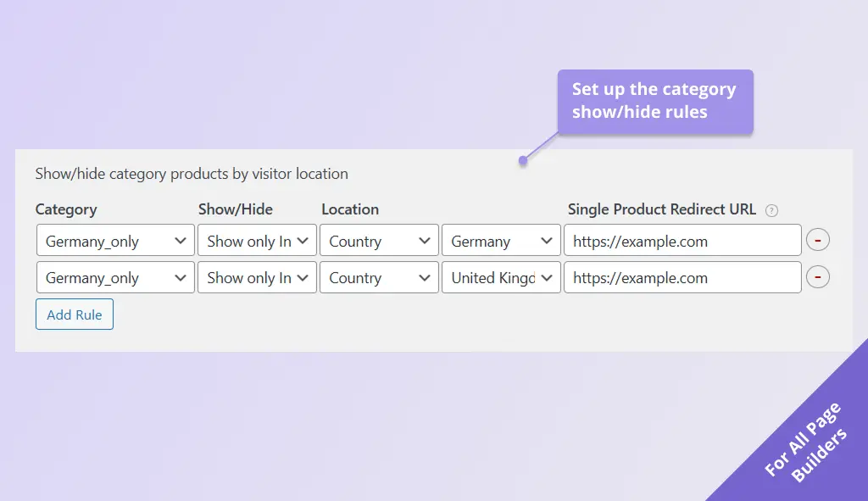The width and height of the screenshot is (868, 501).
Task: Click the Show/Hide column label
Action: tap(236, 209)
